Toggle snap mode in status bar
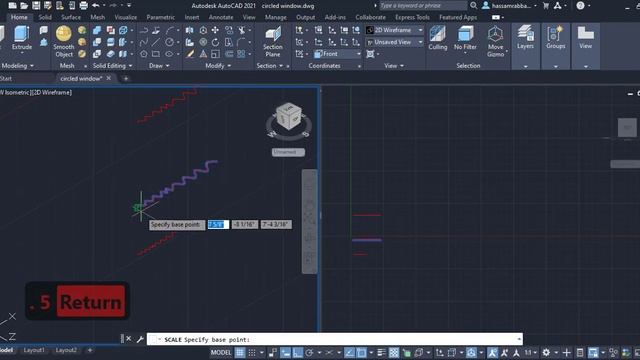 tap(252, 352)
